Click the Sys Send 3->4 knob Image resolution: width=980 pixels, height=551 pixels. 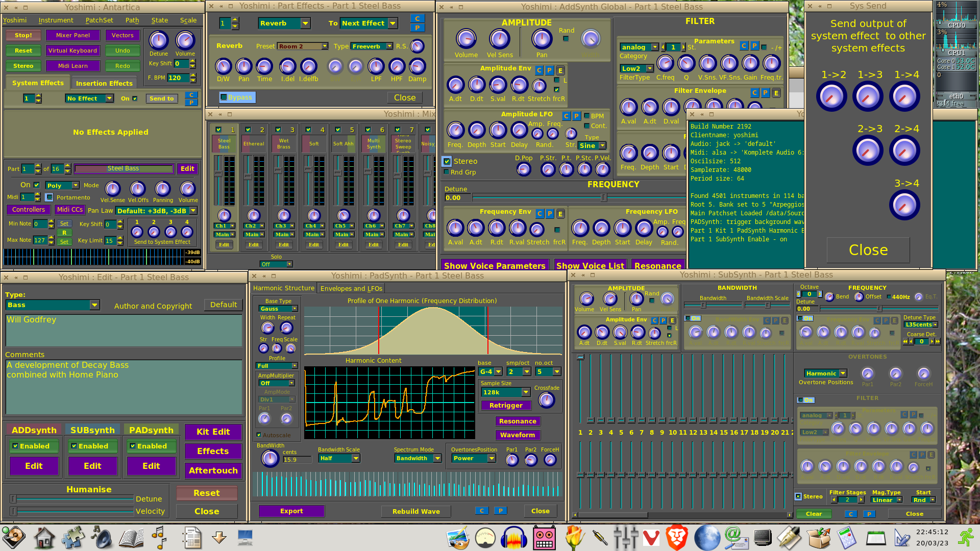tap(904, 205)
